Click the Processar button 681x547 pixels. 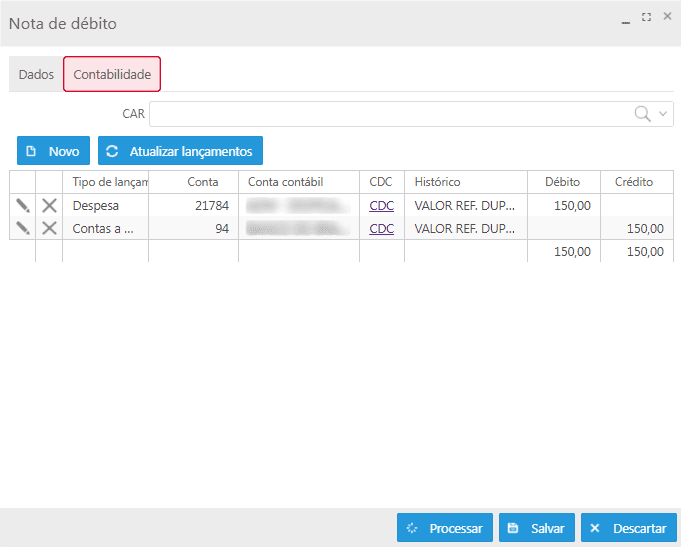[x=444, y=528]
